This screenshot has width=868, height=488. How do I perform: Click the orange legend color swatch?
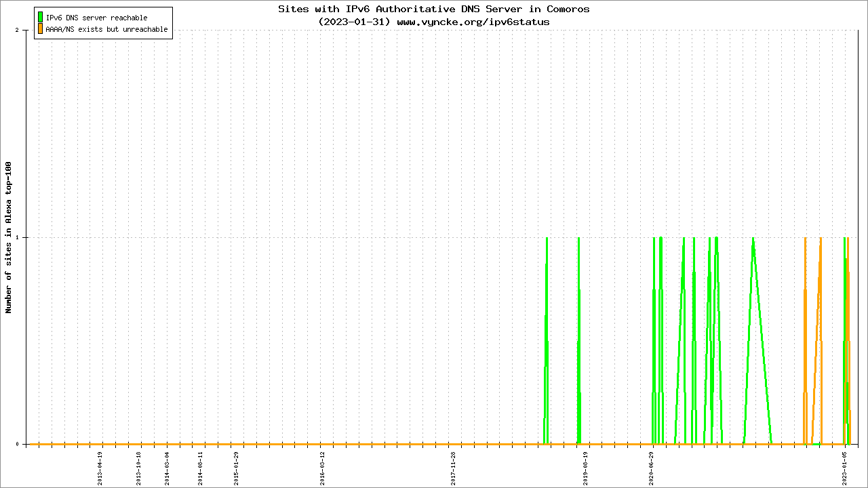click(x=41, y=29)
